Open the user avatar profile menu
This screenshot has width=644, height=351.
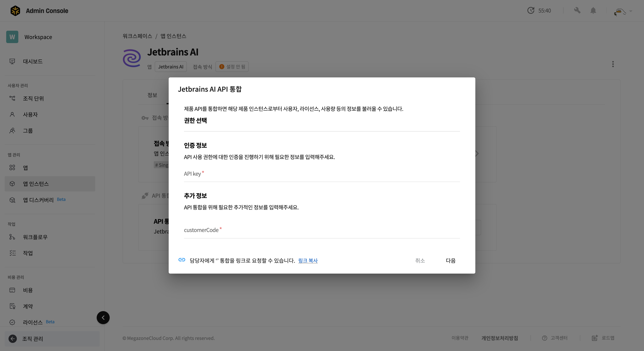pyautogui.click(x=620, y=12)
